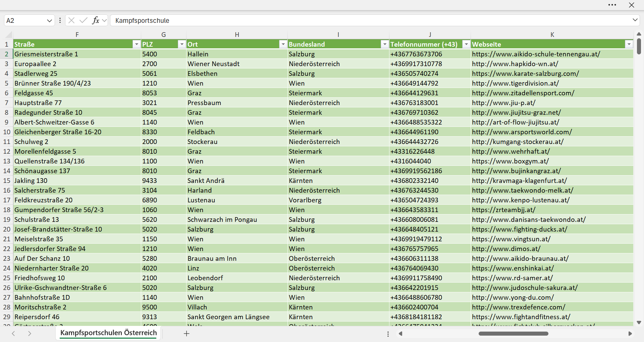Go to previous sheet with left chevron
The image size is (644, 342).
[x=13, y=333]
